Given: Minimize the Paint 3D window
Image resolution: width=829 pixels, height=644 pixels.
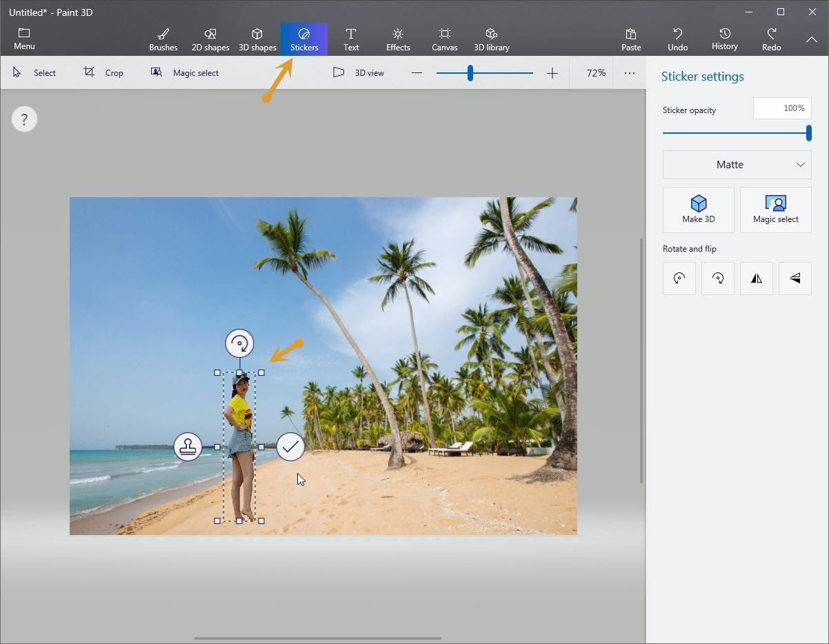Looking at the screenshot, I should point(749,12).
